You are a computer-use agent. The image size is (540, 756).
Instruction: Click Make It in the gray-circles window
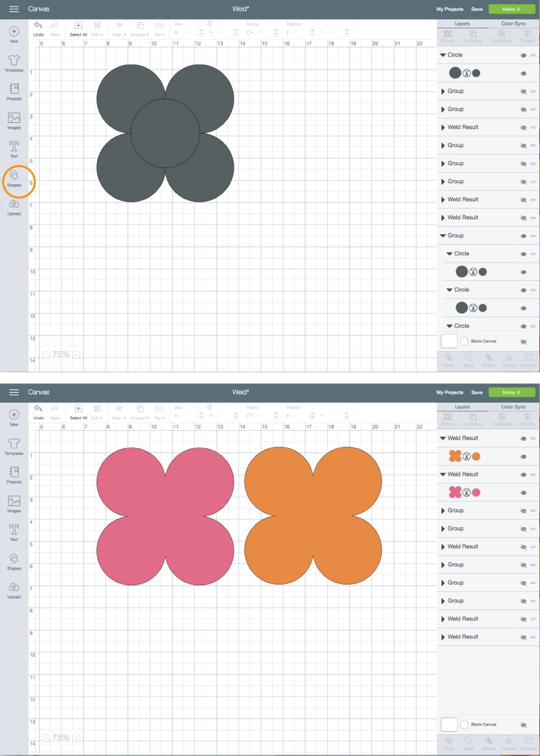tap(512, 9)
